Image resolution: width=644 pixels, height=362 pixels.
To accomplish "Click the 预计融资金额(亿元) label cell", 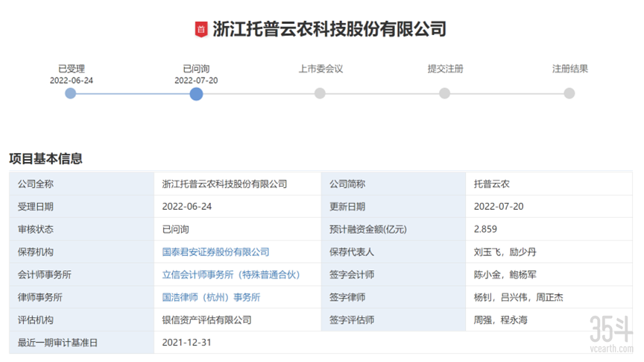I will click(394, 229).
